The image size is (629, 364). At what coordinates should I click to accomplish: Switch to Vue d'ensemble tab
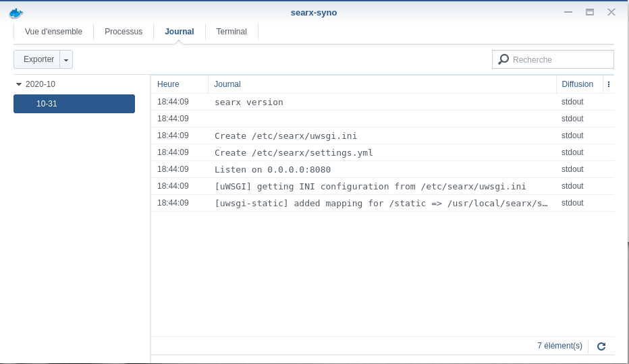[53, 32]
